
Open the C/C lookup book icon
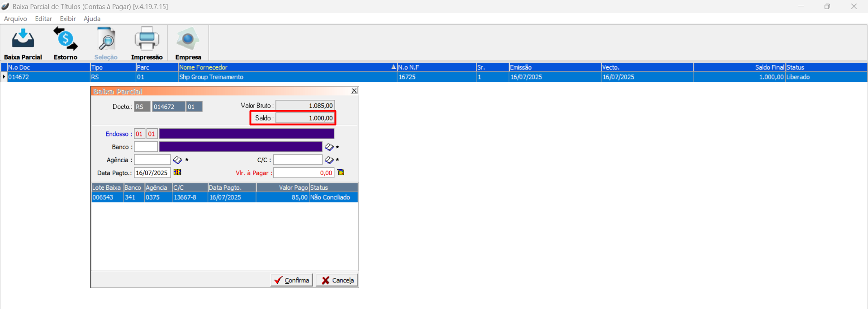point(329,160)
